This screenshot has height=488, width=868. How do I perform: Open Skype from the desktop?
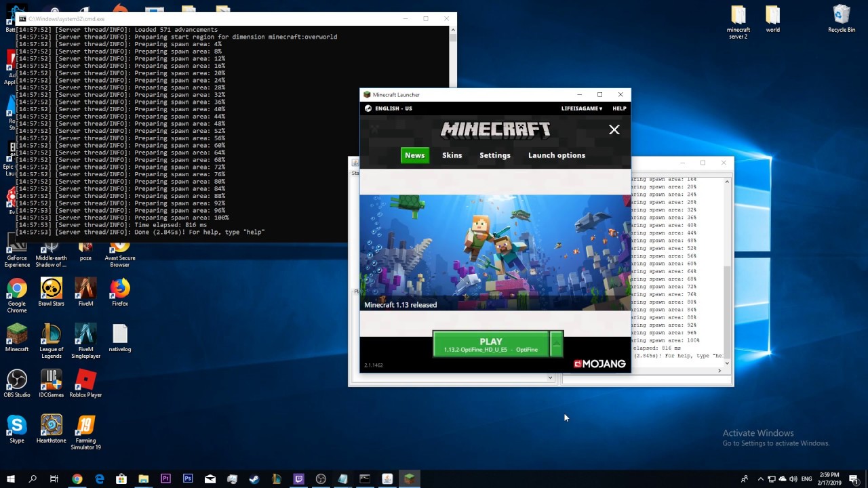(17, 428)
